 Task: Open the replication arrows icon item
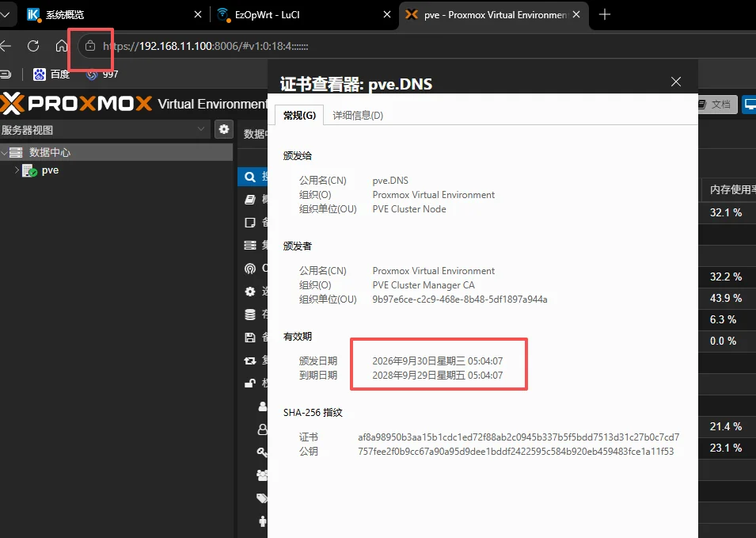click(249, 361)
